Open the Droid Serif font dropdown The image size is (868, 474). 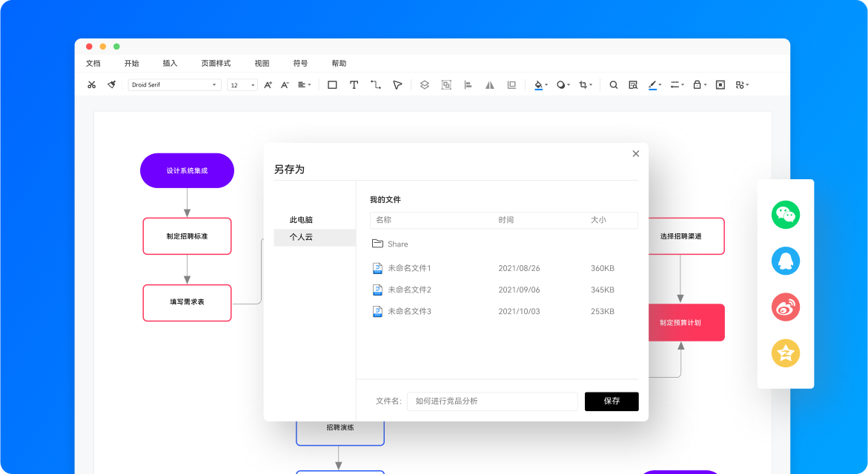click(174, 84)
